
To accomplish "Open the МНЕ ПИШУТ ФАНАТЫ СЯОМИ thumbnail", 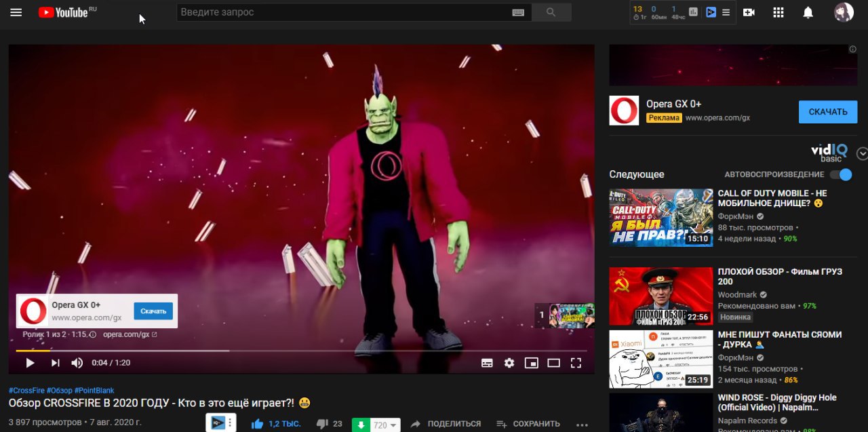I will click(661, 359).
